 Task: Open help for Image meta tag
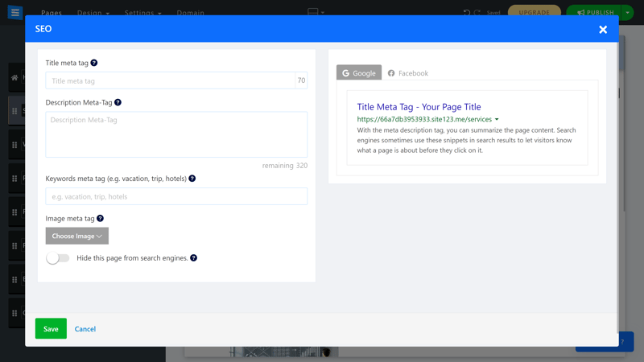click(x=100, y=218)
